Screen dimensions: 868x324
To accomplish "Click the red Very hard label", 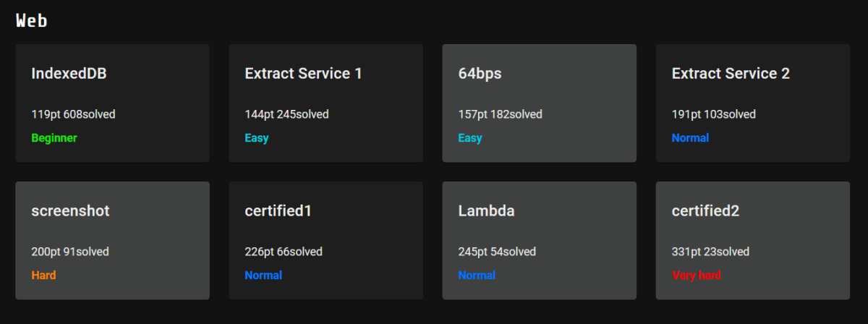I will click(x=697, y=275).
